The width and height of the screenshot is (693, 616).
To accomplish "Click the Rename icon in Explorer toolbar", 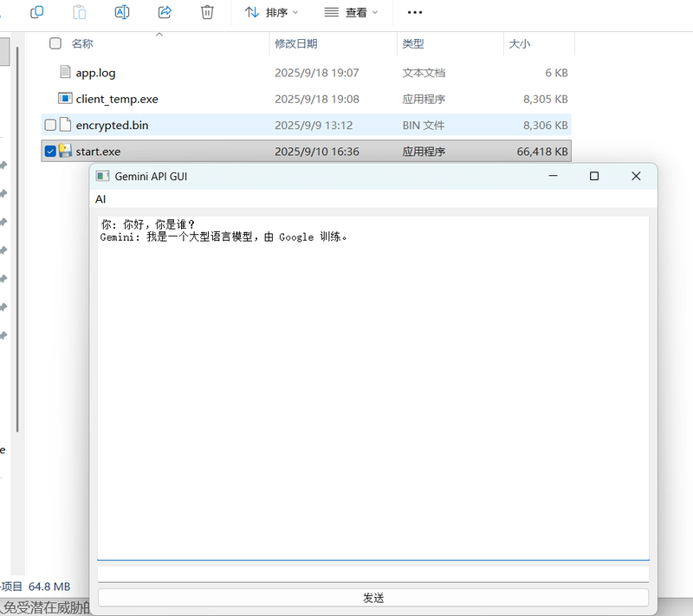I will pyautogui.click(x=121, y=12).
